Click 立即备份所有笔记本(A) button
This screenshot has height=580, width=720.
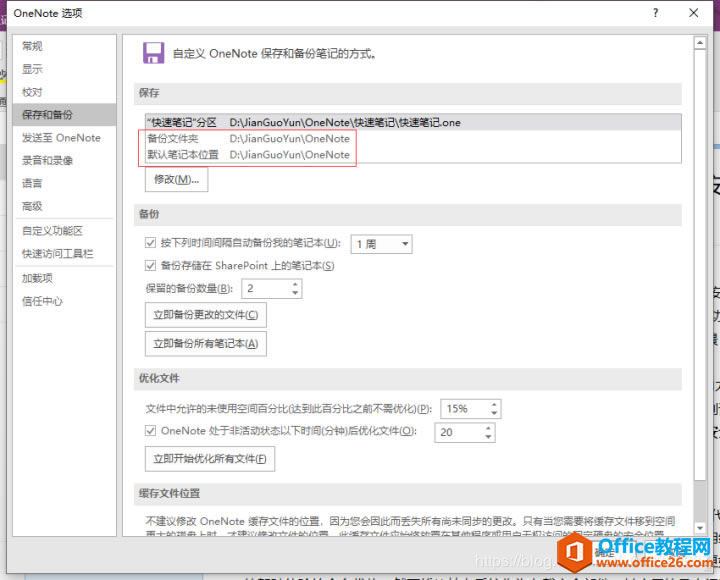pyautogui.click(x=206, y=343)
